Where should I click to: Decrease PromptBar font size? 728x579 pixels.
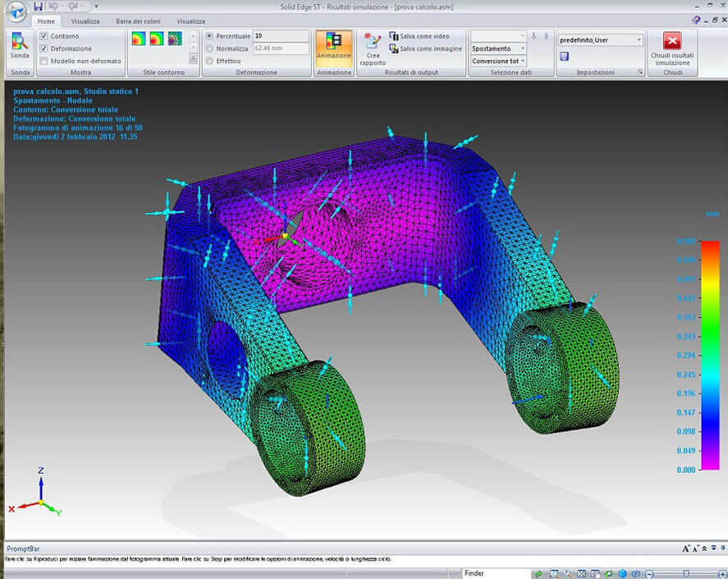pos(696,549)
